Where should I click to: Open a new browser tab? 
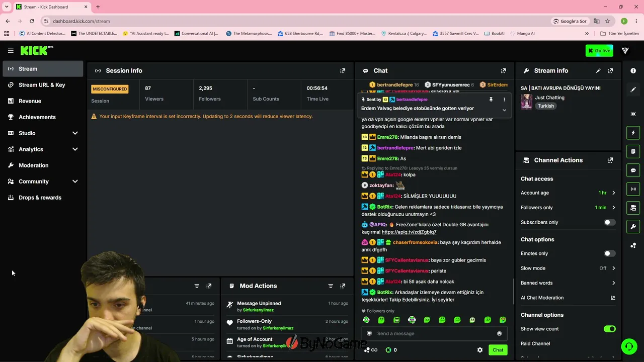(98, 7)
